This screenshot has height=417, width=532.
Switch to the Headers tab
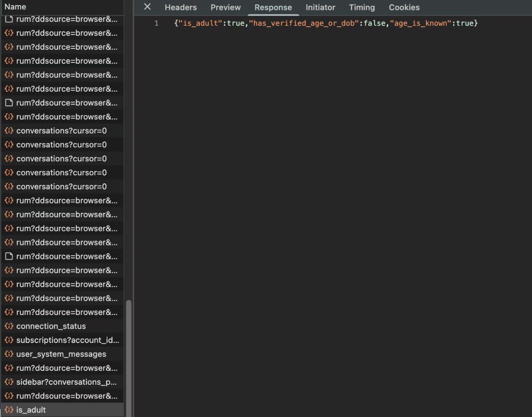click(x=180, y=8)
